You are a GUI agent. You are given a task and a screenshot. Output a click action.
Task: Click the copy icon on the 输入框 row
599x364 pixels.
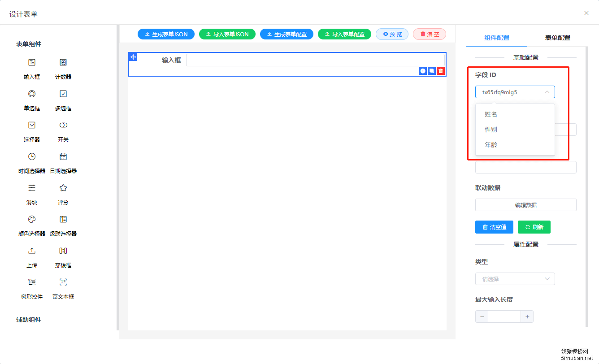(432, 71)
